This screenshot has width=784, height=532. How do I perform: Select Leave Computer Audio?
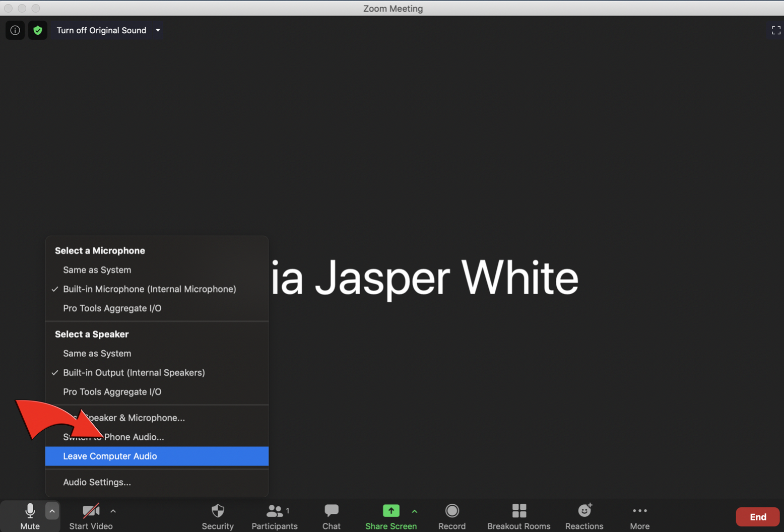tap(157, 456)
